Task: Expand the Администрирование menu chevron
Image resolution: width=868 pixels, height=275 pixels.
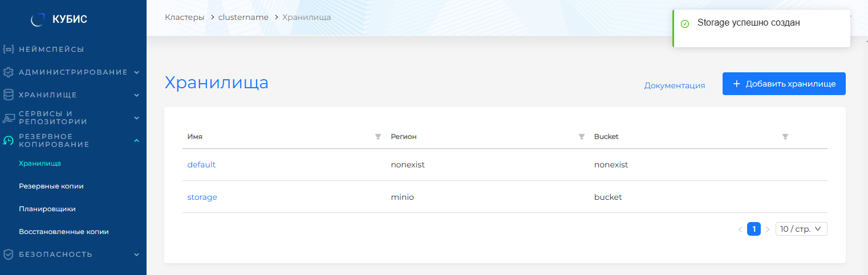Action: coord(137,72)
